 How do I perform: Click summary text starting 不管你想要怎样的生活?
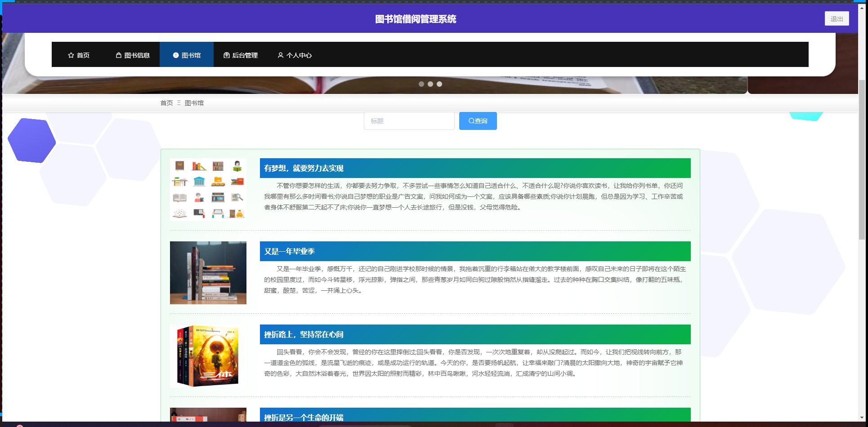click(474, 196)
